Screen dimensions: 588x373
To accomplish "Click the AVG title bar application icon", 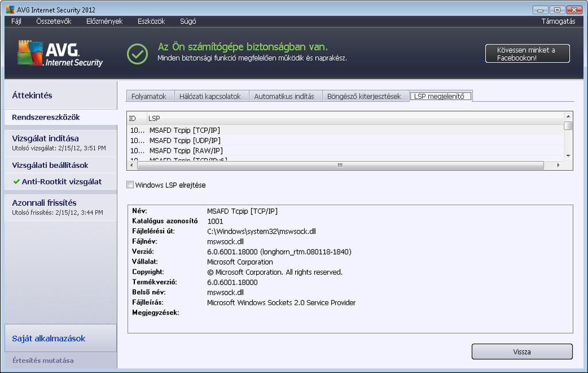I will (x=10, y=10).
